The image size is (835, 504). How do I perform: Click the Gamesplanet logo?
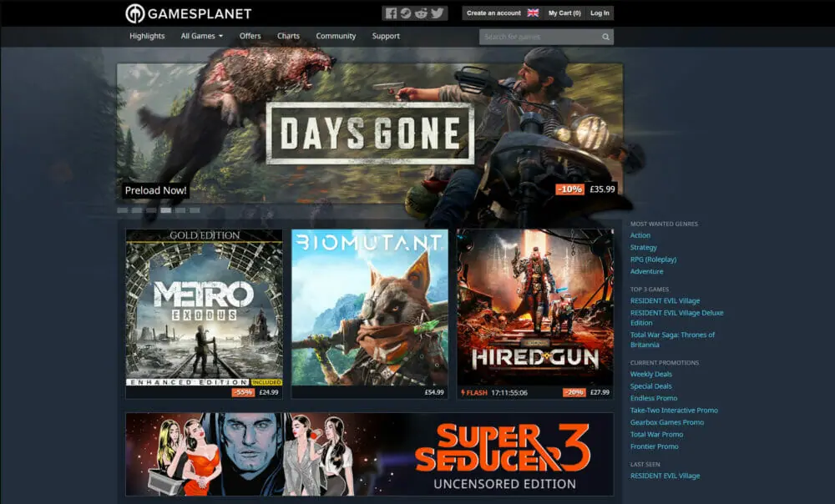(x=188, y=13)
